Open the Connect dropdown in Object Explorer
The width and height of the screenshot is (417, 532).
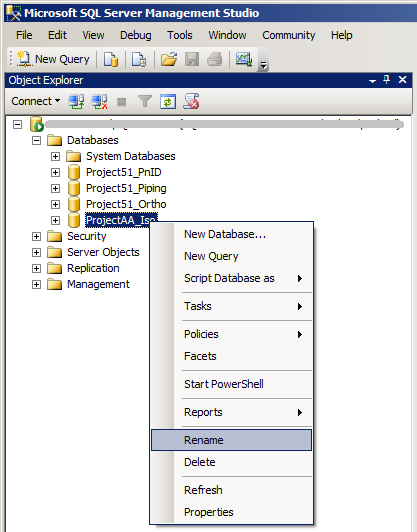pos(35,101)
